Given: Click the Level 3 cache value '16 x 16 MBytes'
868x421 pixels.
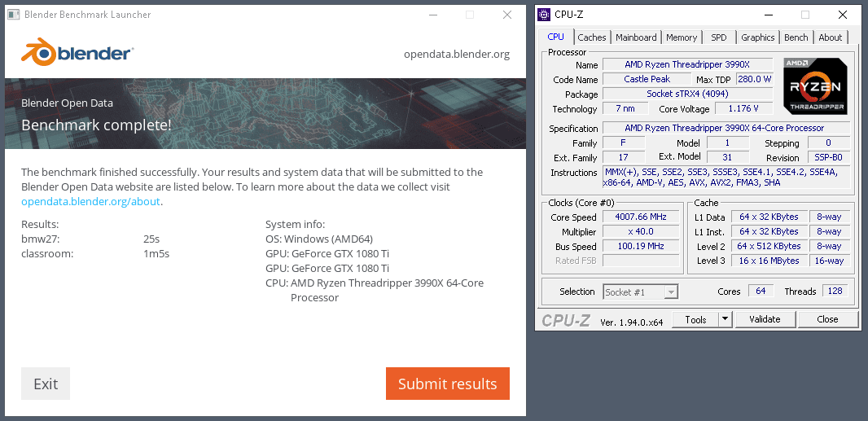Looking at the screenshot, I should pyautogui.click(x=769, y=261).
